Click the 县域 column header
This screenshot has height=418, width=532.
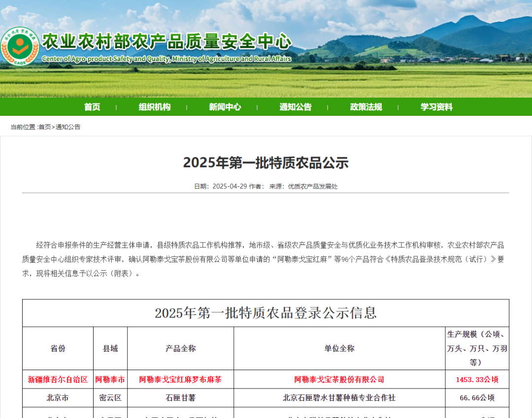coord(110,348)
